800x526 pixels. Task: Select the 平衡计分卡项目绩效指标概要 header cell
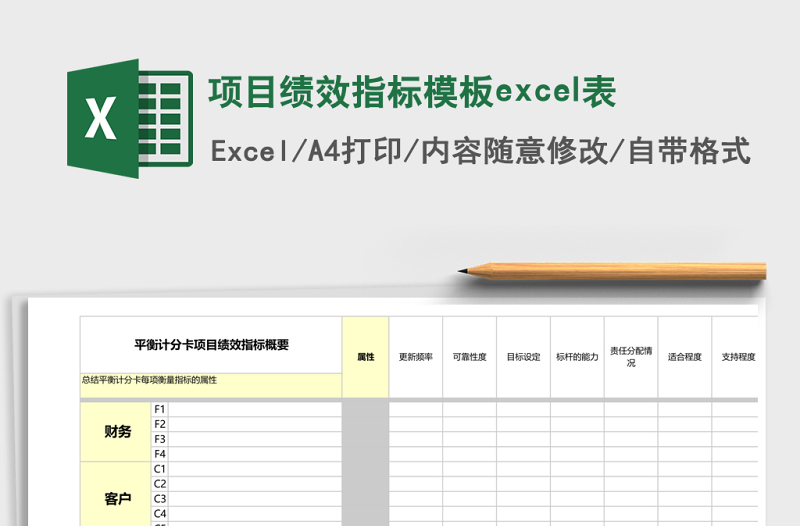(211, 345)
